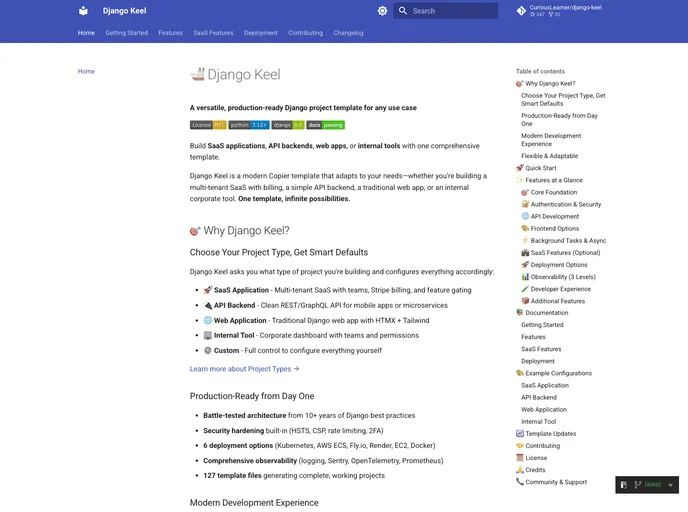688x512 pixels.
Task: Click the docs passing badge
Action: (x=326, y=125)
